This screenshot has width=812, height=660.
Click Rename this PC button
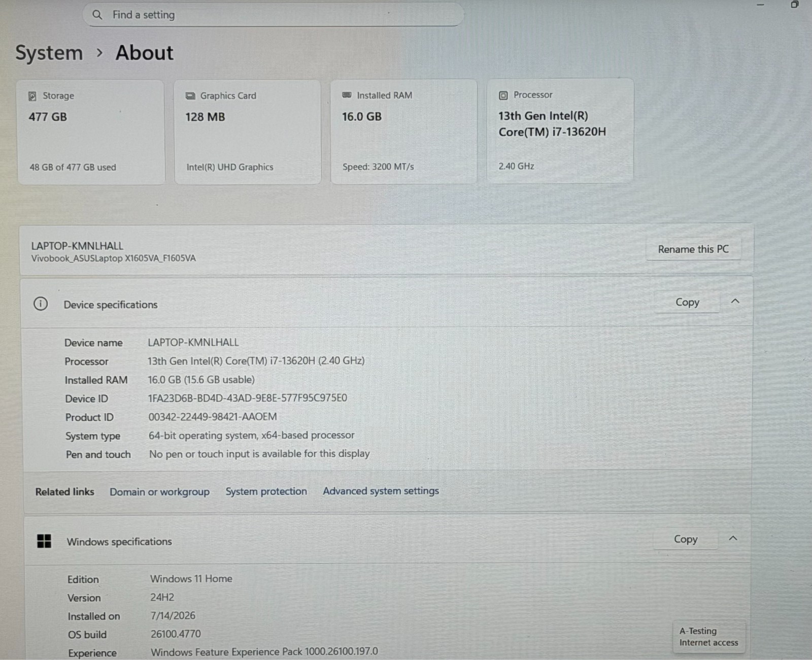pos(693,249)
